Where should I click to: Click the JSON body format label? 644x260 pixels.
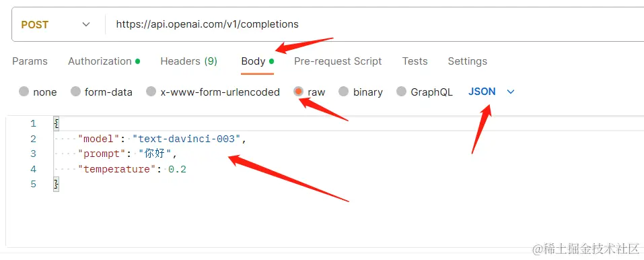pyautogui.click(x=482, y=92)
